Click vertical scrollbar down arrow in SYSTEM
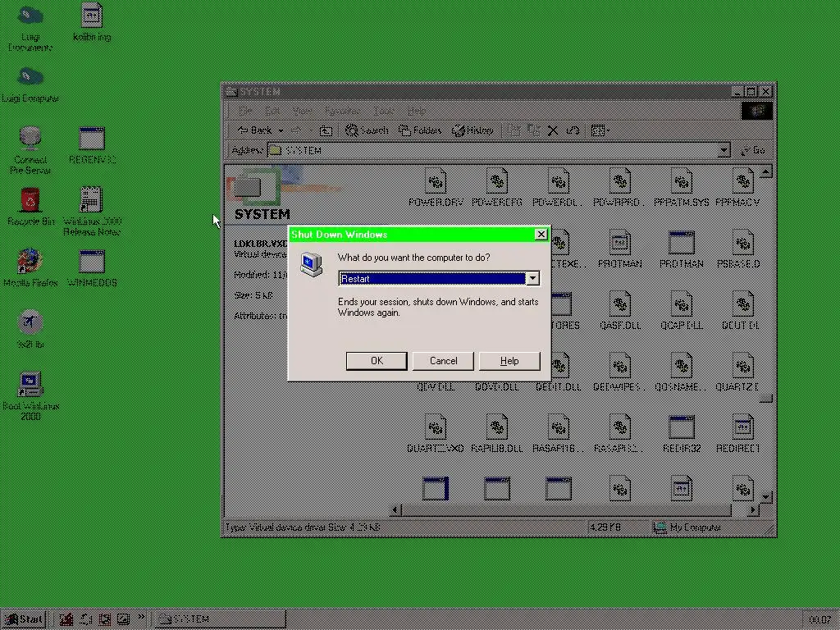Screen dimensions: 840x630 tap(765, 496)
